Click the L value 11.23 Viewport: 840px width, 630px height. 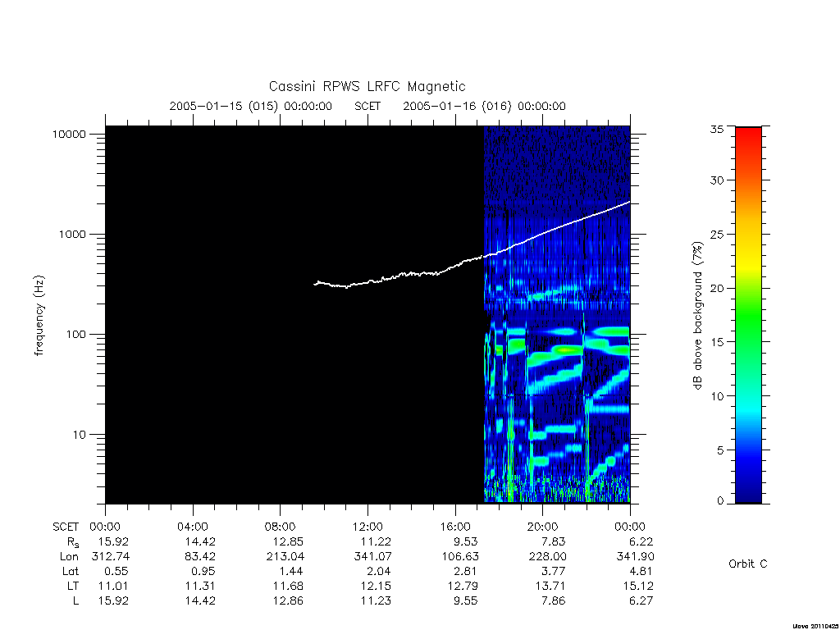point(376,600)
